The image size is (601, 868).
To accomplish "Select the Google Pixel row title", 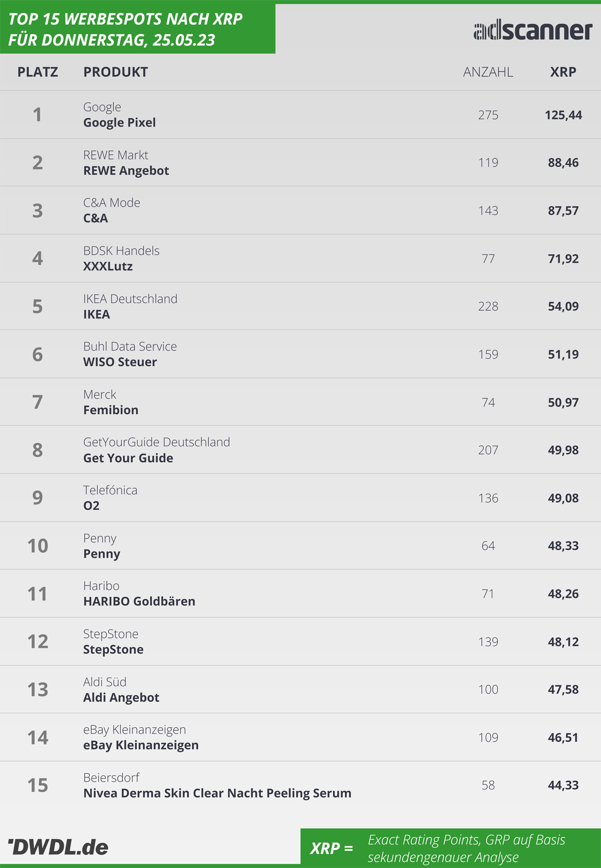I will tap(120, 123).
